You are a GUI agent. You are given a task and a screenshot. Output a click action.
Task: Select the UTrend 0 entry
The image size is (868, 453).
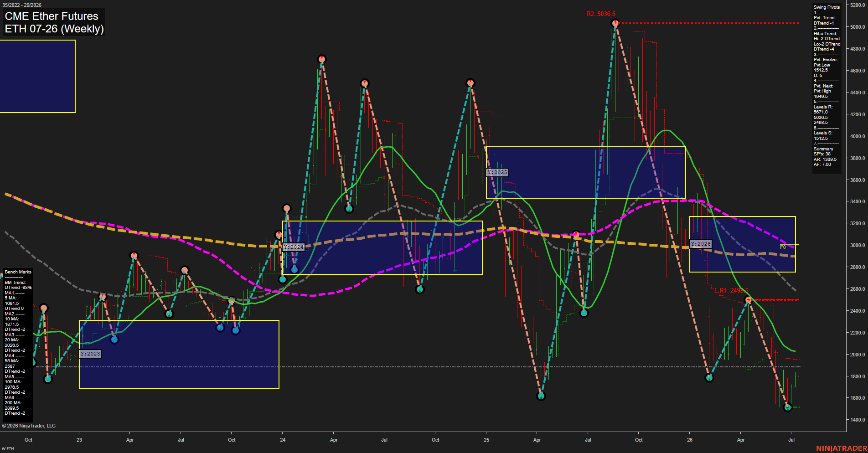click(14, 309)
